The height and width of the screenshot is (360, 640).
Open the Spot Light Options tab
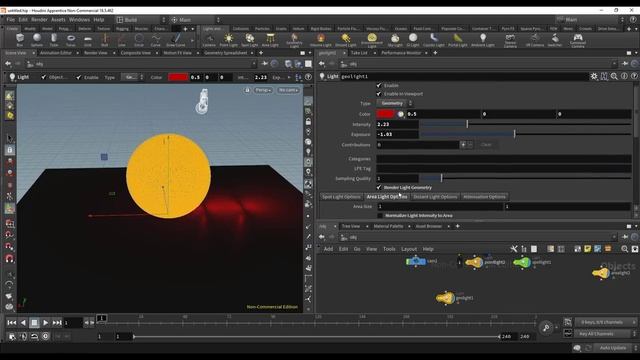341,197
